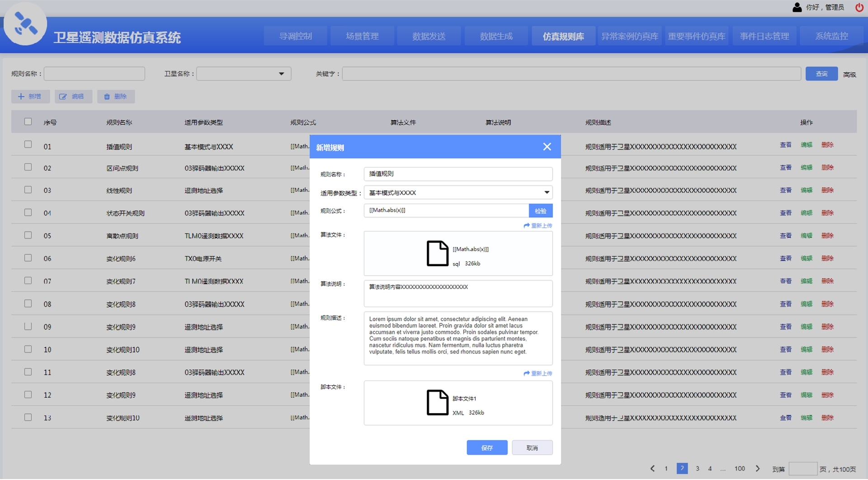Click the 规则名称 search input
The image size is (868, 480).
point(94,74)
